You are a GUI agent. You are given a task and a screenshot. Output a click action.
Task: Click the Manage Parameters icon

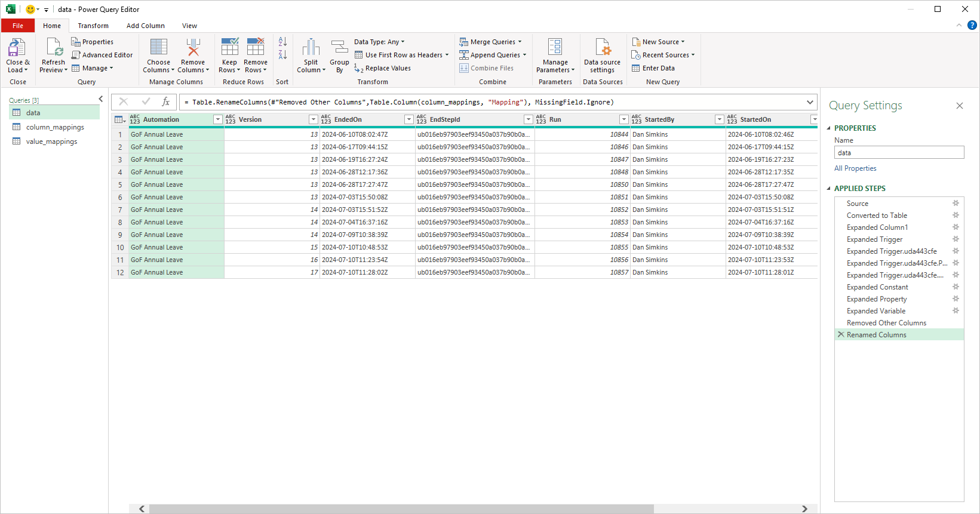click(555, 48)
